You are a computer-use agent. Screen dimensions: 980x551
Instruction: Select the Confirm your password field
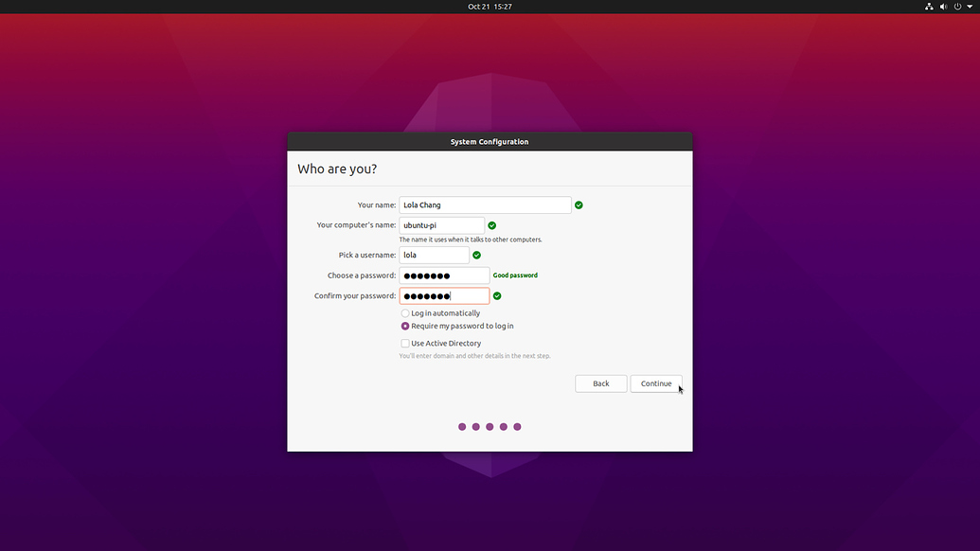point(444,295)
